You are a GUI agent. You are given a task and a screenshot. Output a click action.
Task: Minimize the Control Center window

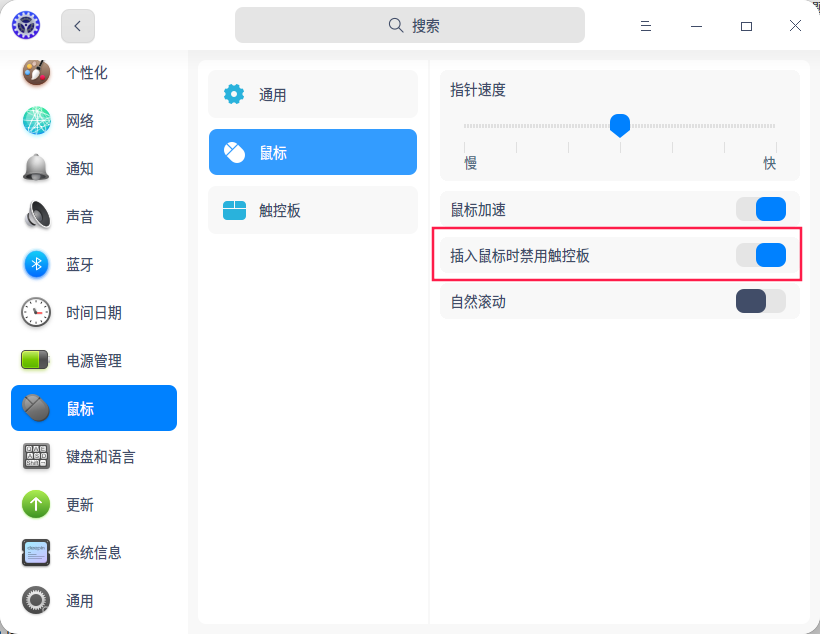(x=696, y=26)
